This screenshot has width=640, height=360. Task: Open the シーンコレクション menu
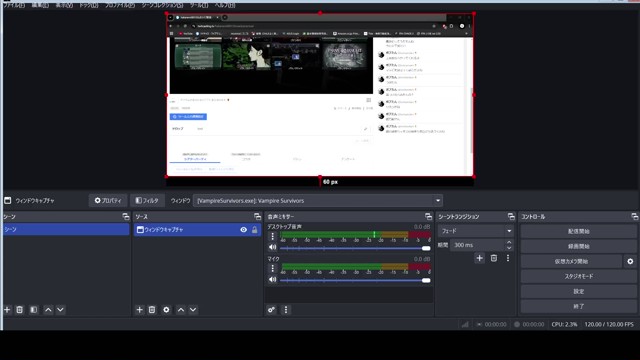pos(162,5)
